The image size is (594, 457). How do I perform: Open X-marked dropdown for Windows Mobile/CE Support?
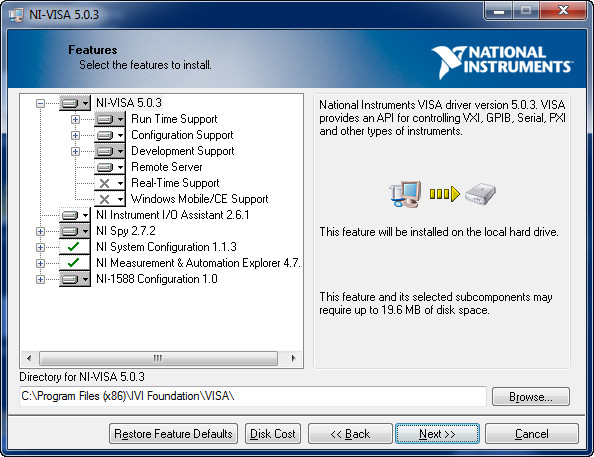[x=109, y=199]
